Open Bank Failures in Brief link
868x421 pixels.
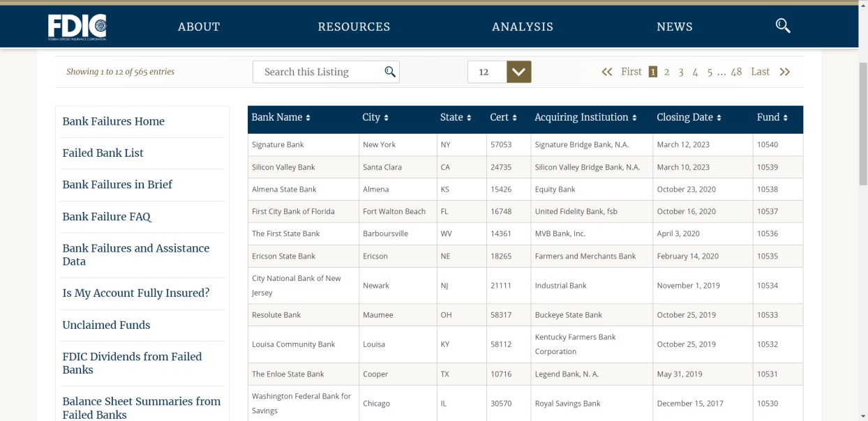pos(117,185)
